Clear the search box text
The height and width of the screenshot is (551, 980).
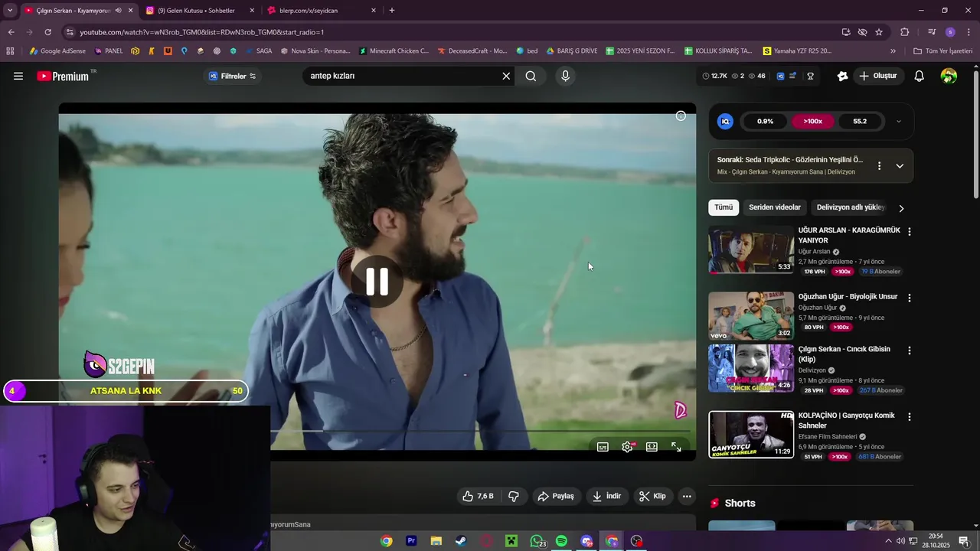[505, 76]
